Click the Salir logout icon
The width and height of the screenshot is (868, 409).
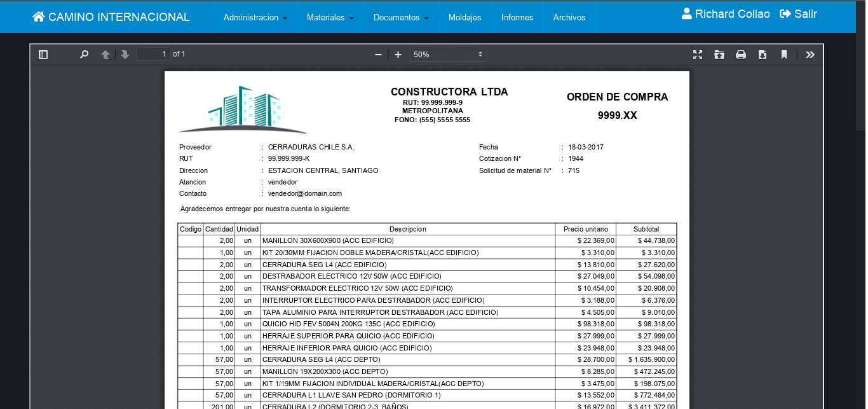coord(785,14)
